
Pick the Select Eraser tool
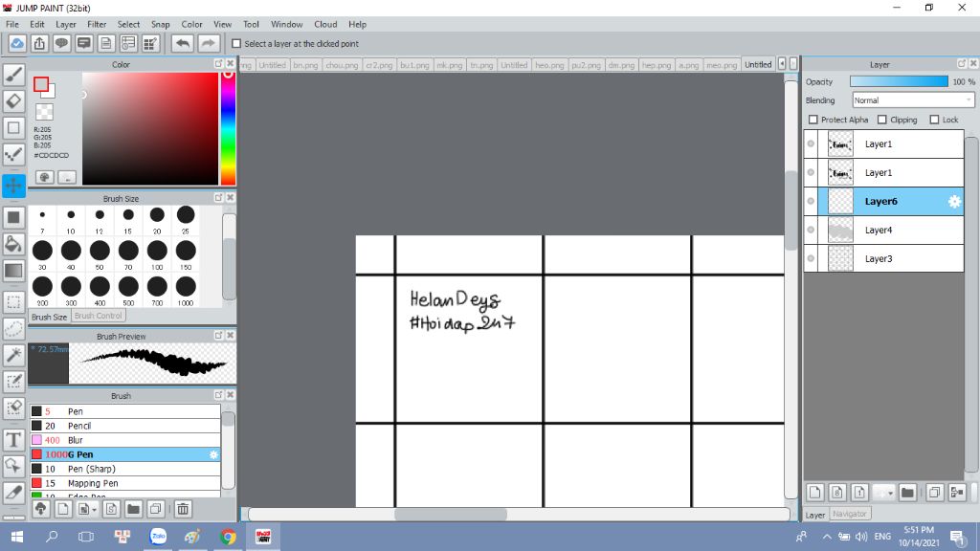pos(13,408)
